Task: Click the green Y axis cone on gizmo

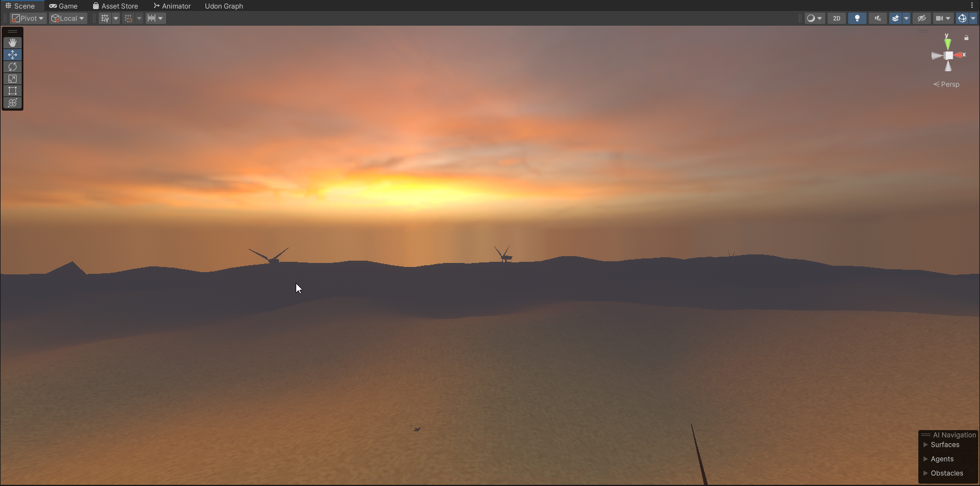Action: point(947,43)
